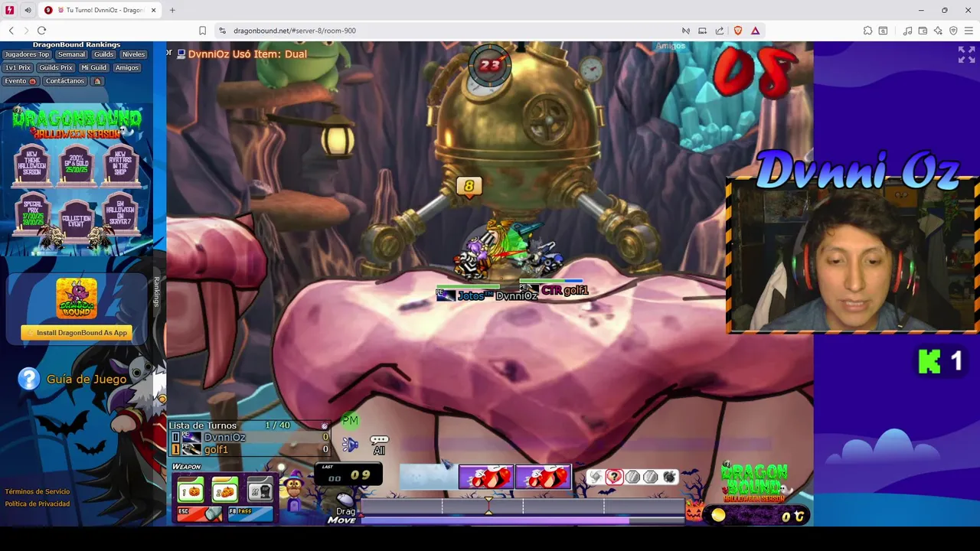The height and width of the screenshot is (551, 980).
Task: Open Jugadores Top rankings tab
Action: click(x=27, y=54)
